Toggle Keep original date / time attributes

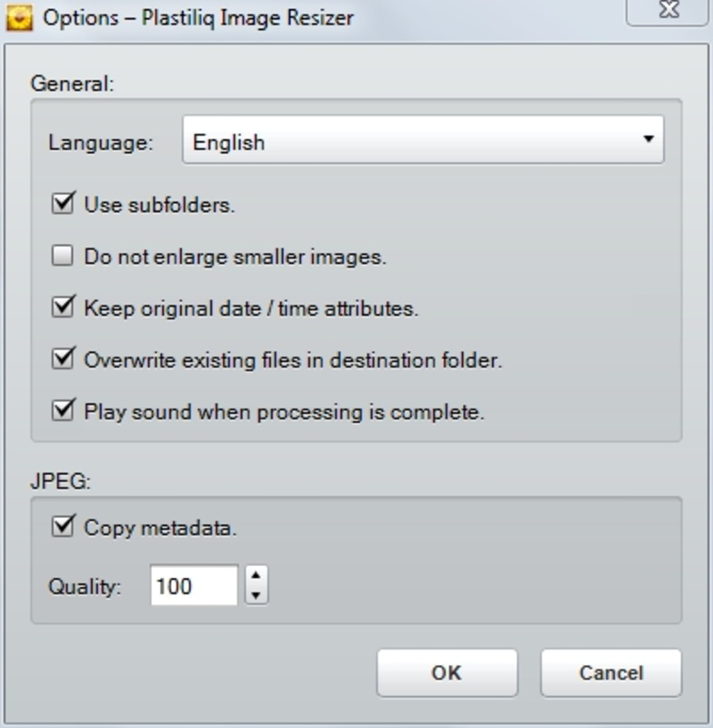coord(62,308)
